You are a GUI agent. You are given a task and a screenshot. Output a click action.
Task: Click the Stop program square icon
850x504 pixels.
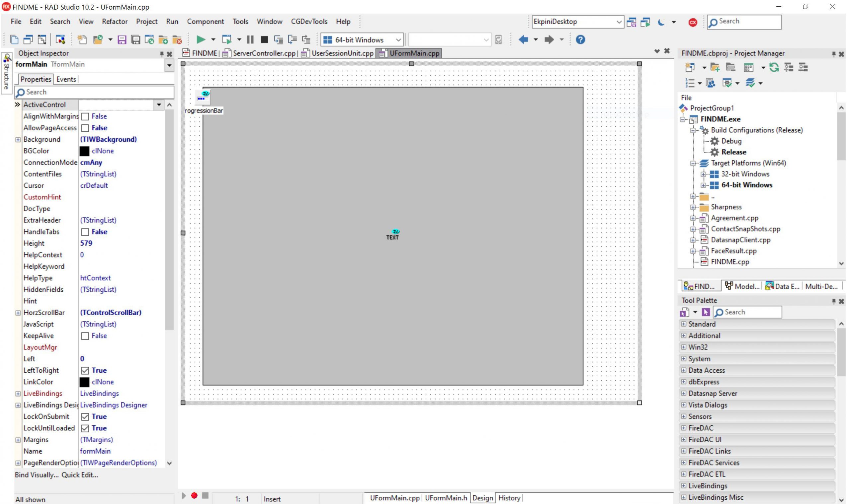(264, 40)
